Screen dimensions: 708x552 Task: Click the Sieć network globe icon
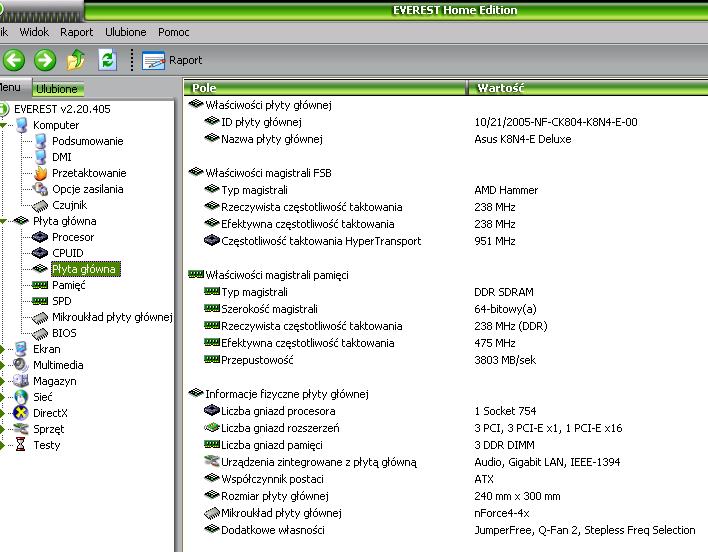coord(21,397)
